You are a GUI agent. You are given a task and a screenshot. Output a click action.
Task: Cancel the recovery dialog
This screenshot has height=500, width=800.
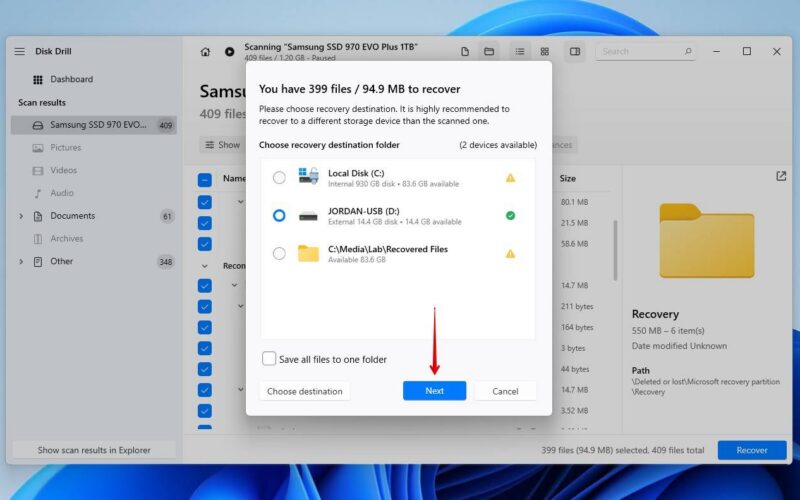[x=505, y=391]
